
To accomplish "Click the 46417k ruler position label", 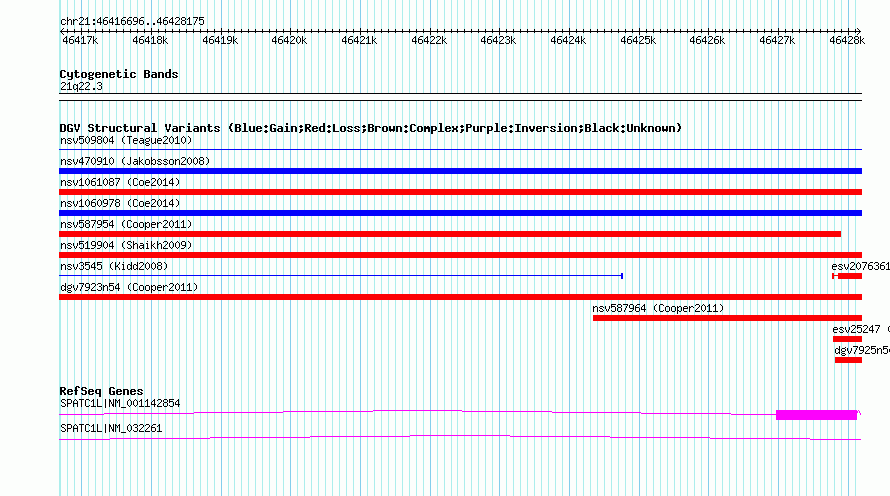I will (80, 40).
